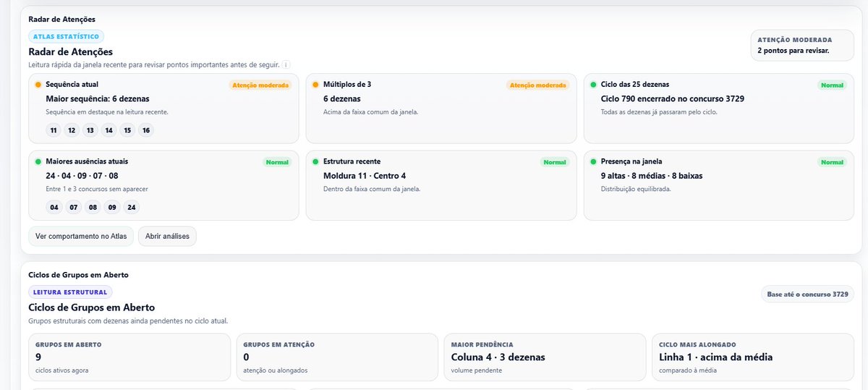Click the text Moldura 11 · Centro 4
The width and height of the screenshot is (868, 390).
pyautogui.click(x=365, y=175)
